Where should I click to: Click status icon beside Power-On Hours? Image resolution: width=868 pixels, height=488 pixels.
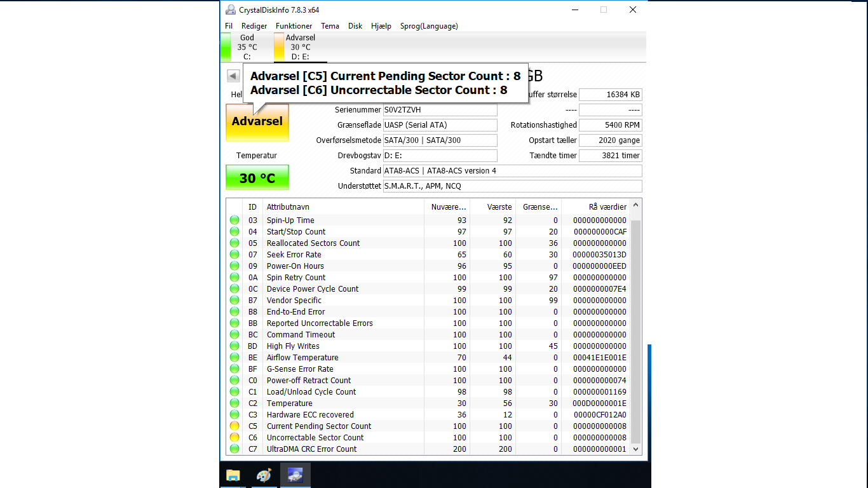(x=234, y=266)
